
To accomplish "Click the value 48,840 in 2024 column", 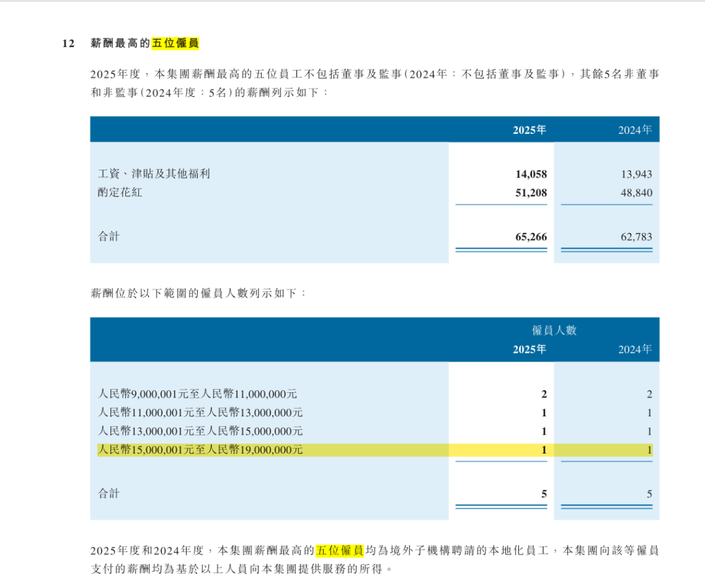I will pyautogui.click(x=636, y=193).
